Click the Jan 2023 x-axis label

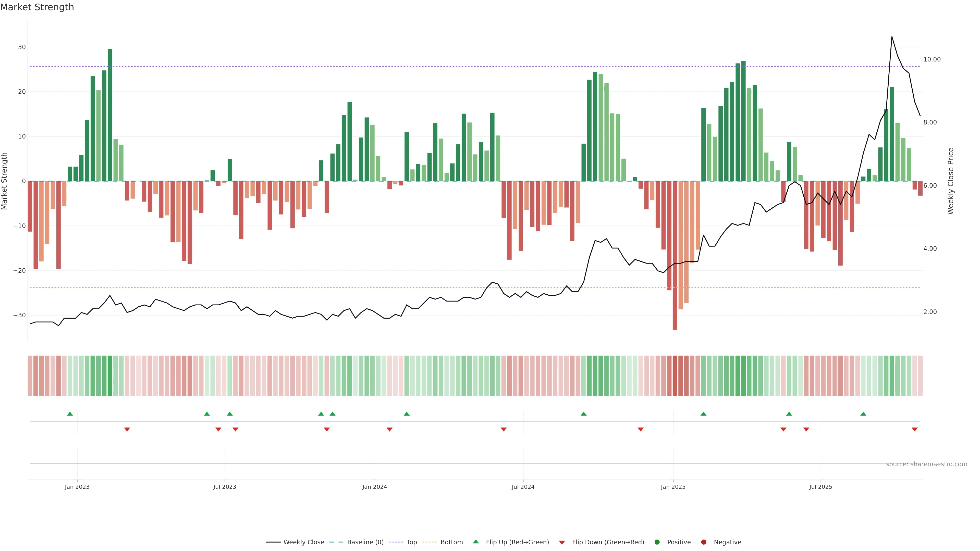[77, 487]
